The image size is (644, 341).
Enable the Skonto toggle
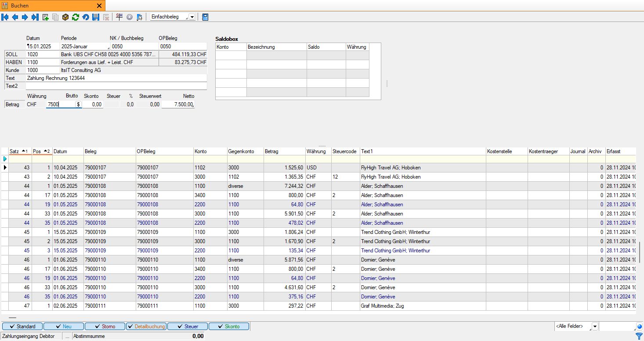tap(228, 326)
